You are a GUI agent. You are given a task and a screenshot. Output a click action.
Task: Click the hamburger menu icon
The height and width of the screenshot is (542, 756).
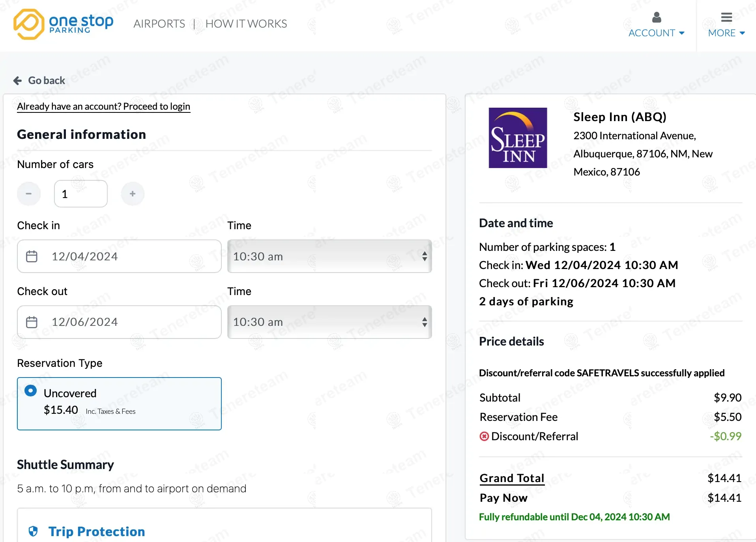[726, 17]
